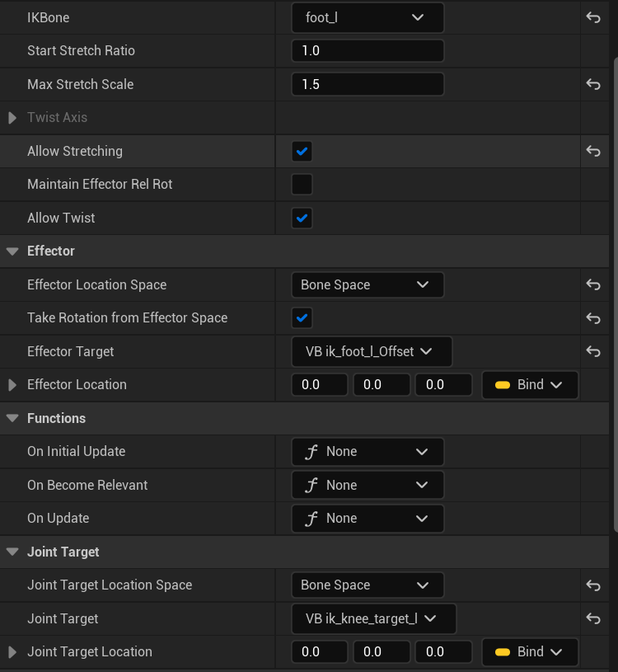Viewport: 618px width, 672px height.
Task: Reset Joint Target Location Space value
Action: [592, 585]
